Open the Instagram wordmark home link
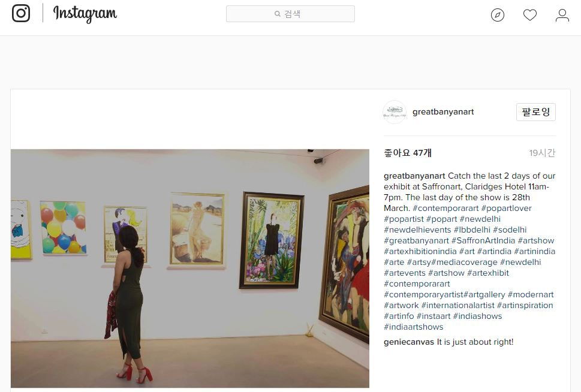The width and height of the screenshot is (581, 392). pos(85,14)
